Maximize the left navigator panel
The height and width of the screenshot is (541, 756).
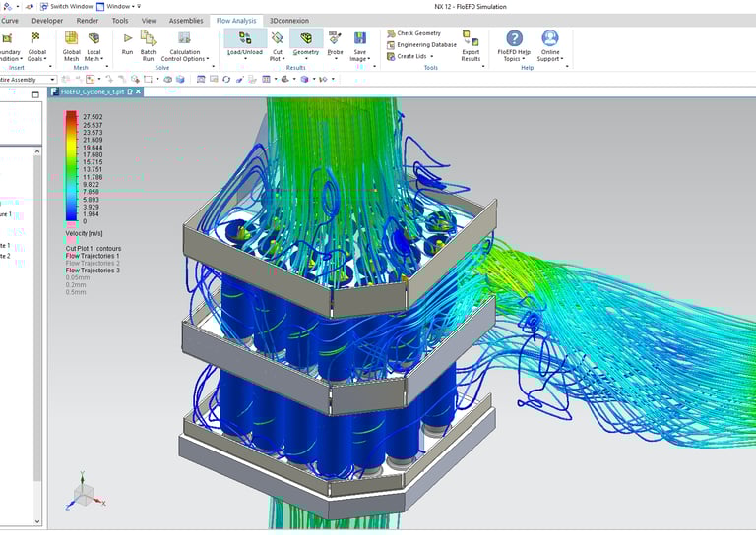[35, 94]
